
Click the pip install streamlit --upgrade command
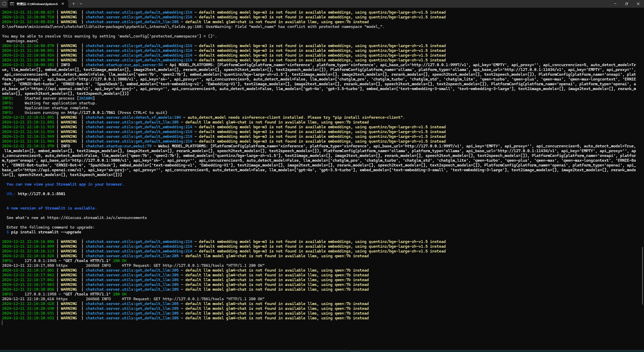46,232
